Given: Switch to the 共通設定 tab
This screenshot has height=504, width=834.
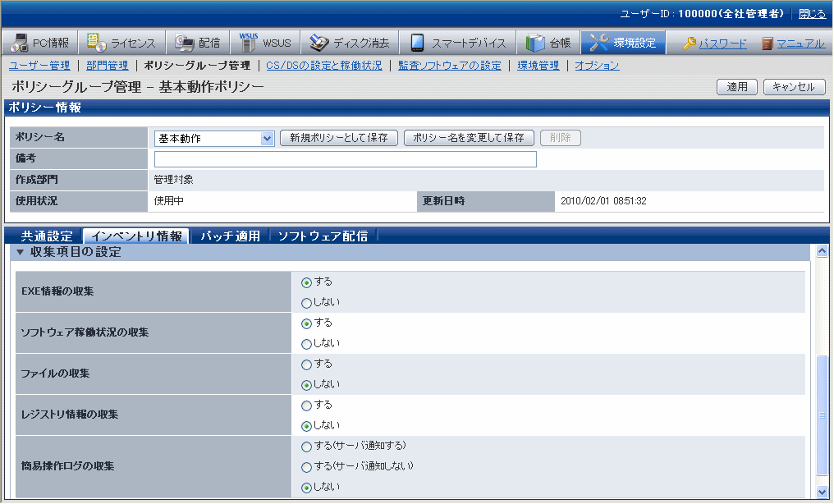Looking at the screenshot, I should click(x=47, y=236).
